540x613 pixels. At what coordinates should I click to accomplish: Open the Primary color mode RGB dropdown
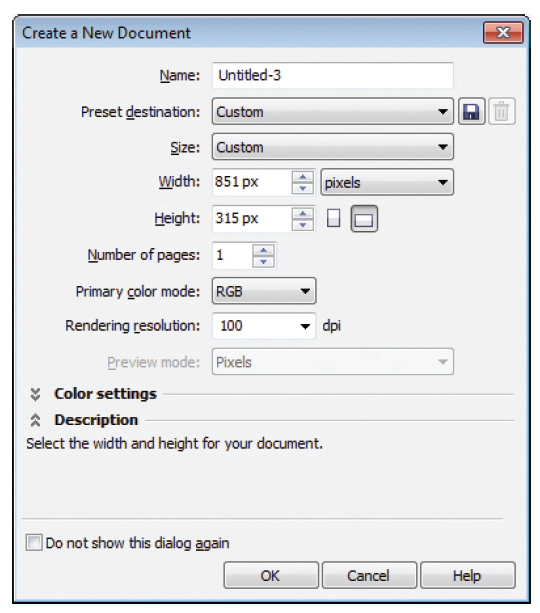(264, 291)
